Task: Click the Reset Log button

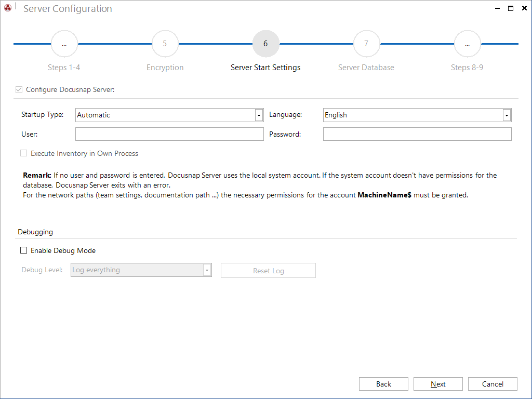Action: pyautogui.click(x=268, y=270)
